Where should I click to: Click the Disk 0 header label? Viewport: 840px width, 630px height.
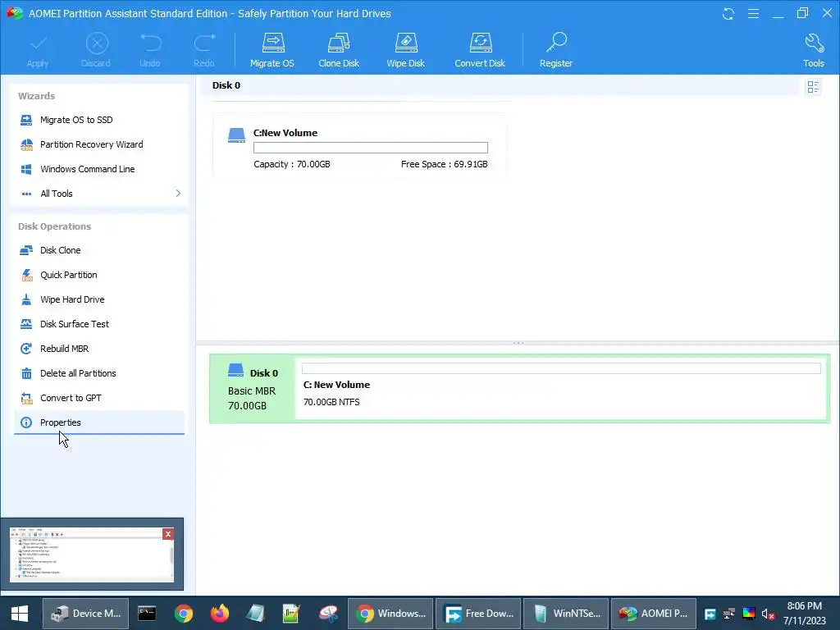226,85
